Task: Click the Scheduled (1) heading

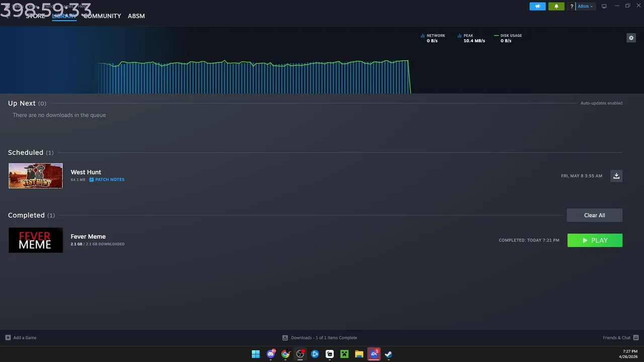Action: click(x=31, y=152)
